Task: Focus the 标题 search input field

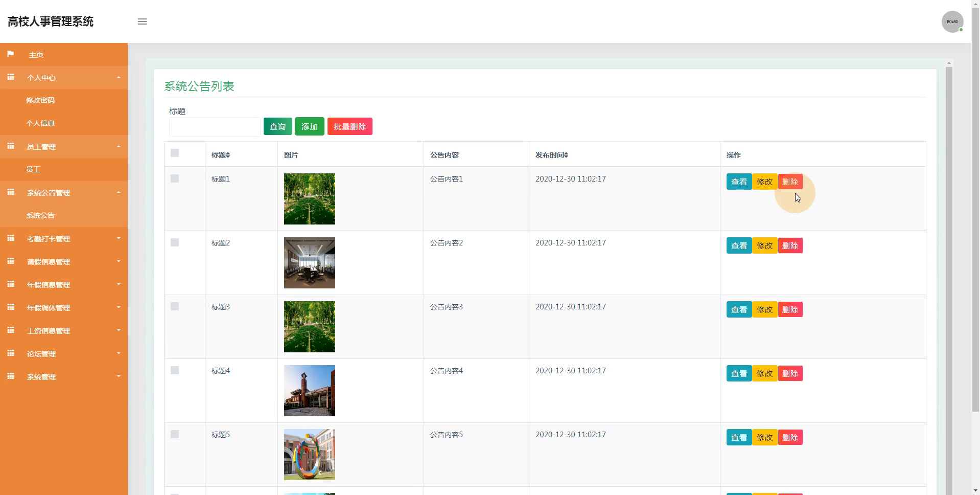Action: 215,127
